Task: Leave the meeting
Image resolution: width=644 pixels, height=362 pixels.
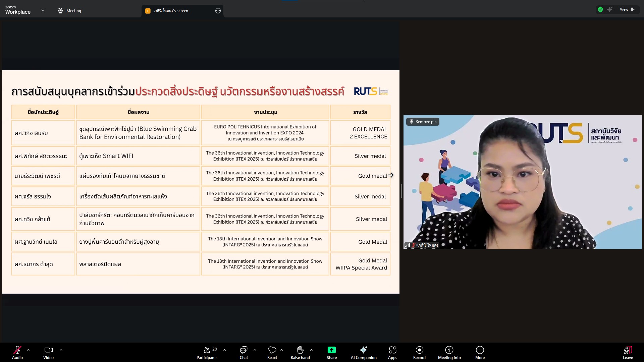Action: click(x=628, y=352)
